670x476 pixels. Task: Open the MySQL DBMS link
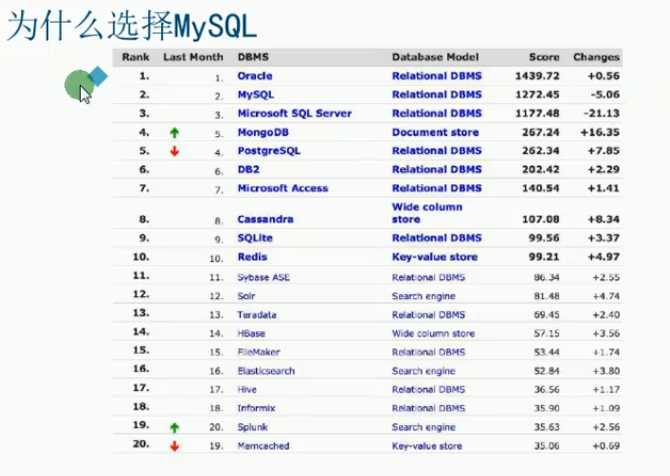coord(256,95)
